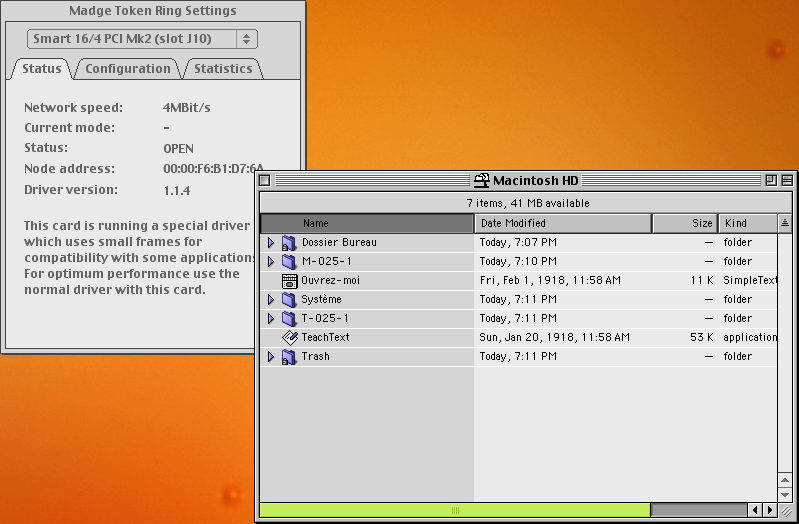Sort files by the Size column header

point(685,224)
